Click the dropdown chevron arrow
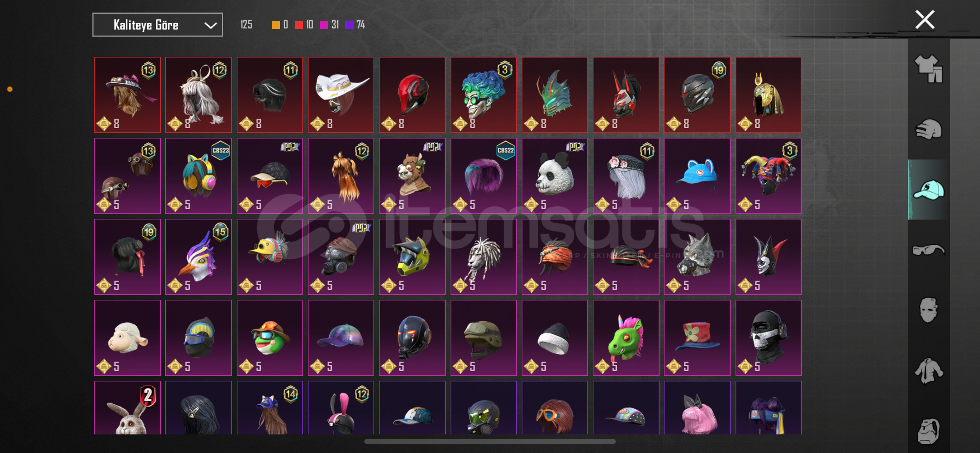980x453 pixels. click(x=211, y=25)
